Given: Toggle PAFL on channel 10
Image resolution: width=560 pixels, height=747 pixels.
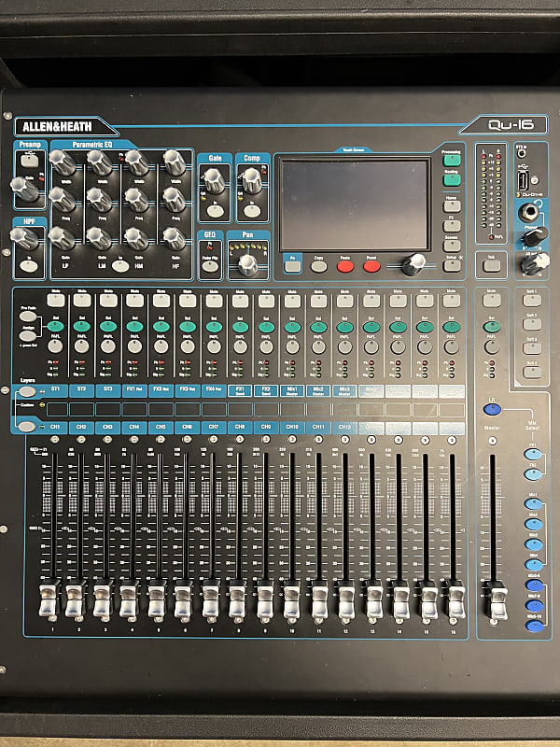Looking at the screenshot, I should click(292, 346).
